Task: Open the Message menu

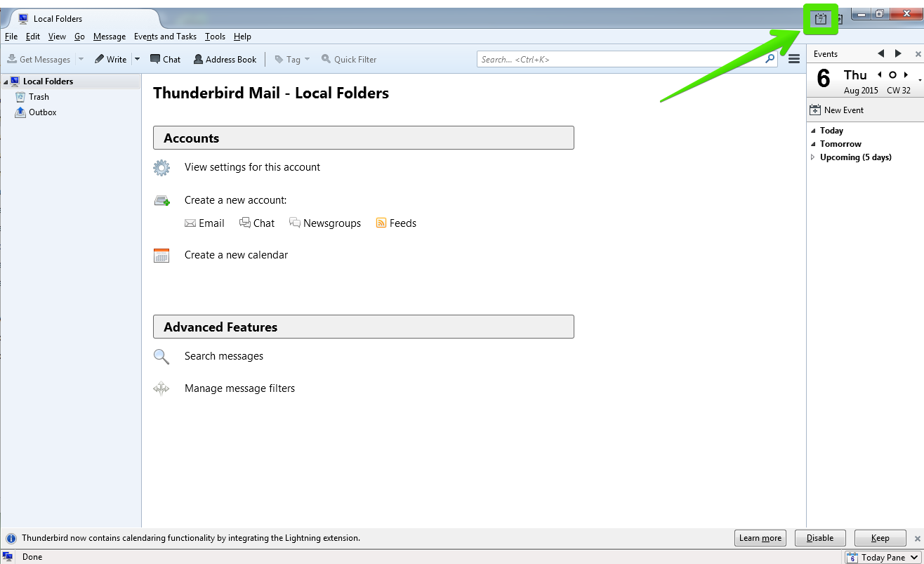Action: [110, 37]
